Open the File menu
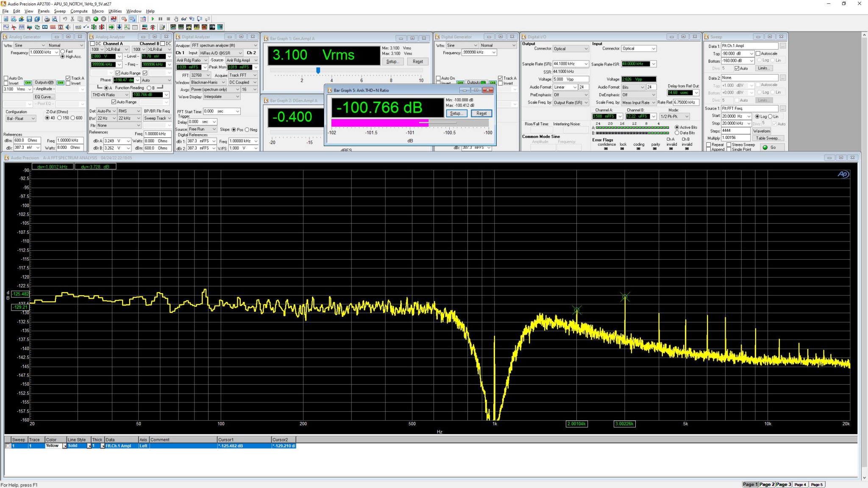This screenshot has height=488, width=868. click(x=6, y=11)
